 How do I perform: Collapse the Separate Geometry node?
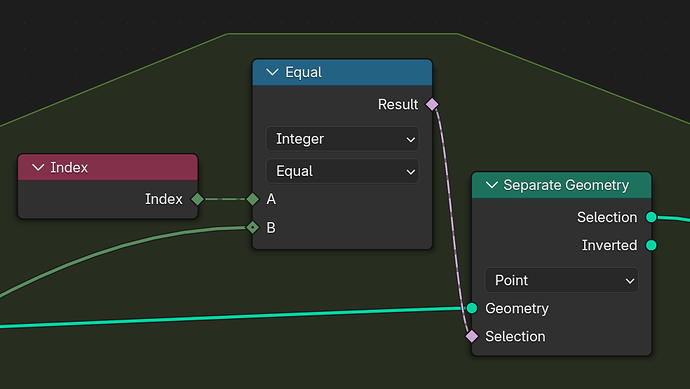point(492,185)
